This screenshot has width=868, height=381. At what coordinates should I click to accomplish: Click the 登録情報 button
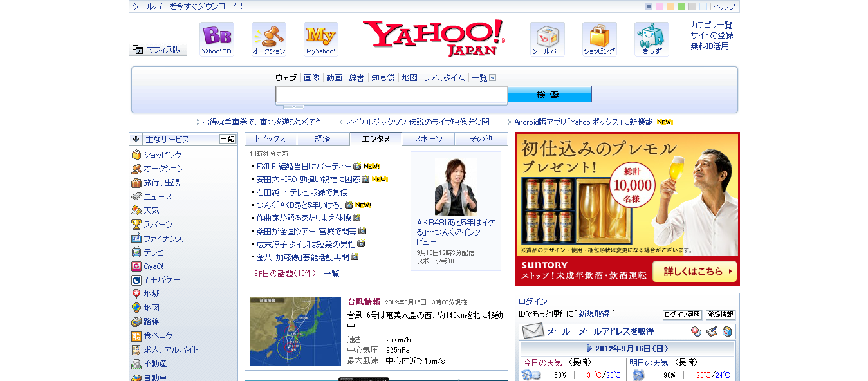click(x=721, y=315)
